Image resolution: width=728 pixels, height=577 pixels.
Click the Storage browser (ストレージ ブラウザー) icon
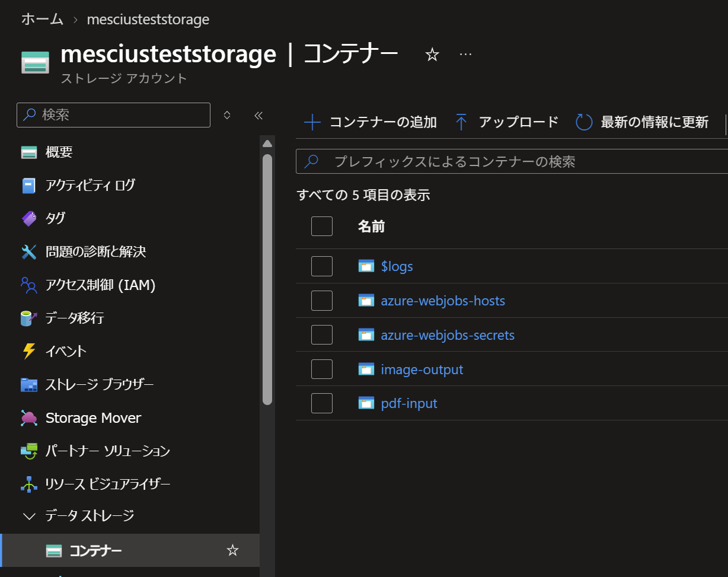coord(29,385)
